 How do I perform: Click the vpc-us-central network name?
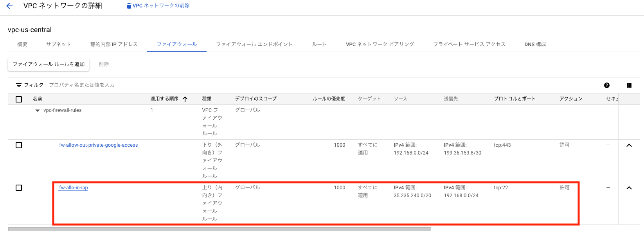click(x=30, y=30)
